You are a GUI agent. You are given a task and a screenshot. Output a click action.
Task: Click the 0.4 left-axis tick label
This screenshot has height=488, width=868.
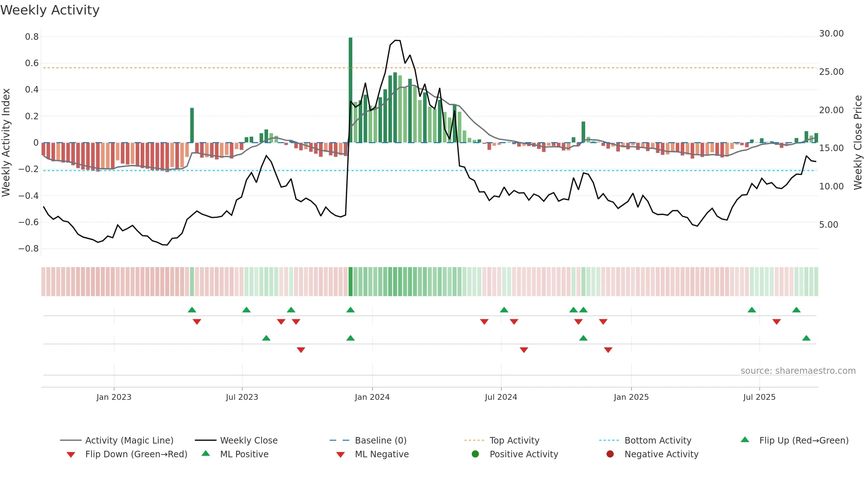(32, 89)
